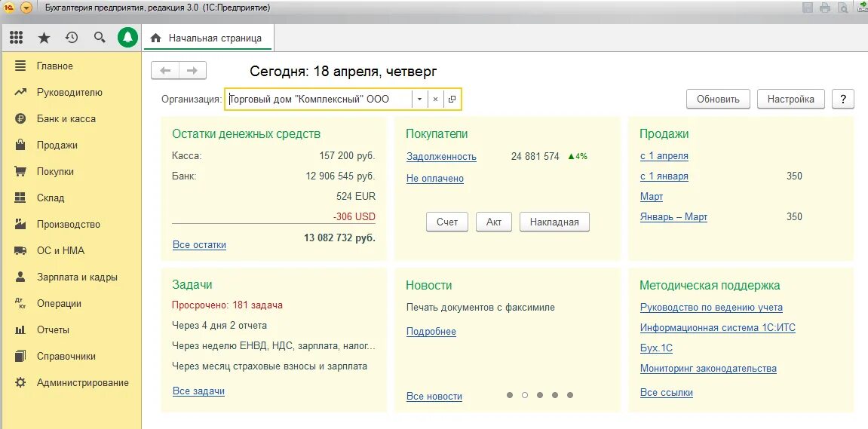Click the save diskette icon in title bar
Image resolution: width=868 pixels, height=429 pixels.
[808, 8]
